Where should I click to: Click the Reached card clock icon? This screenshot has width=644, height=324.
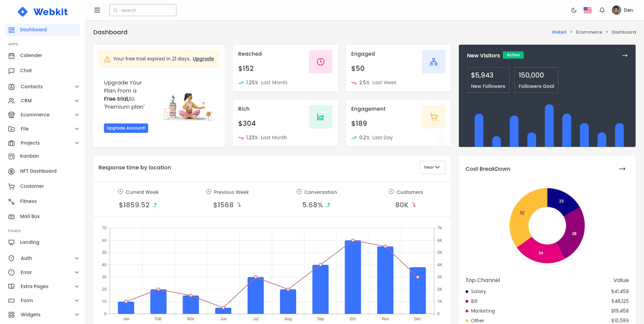click(320, 62)
